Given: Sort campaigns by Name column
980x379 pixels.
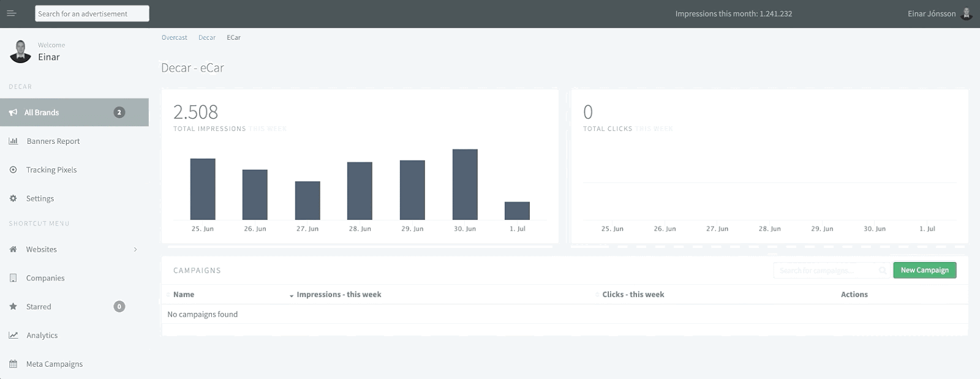Looking at the screenshot, I should [183, 295].
